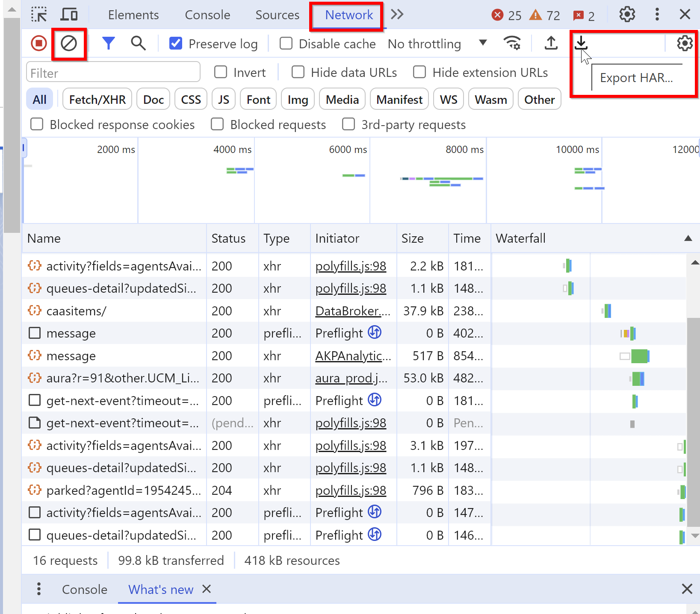Clear the network log
This screenshot has height=614, width=700.
[x=69, y=43]
